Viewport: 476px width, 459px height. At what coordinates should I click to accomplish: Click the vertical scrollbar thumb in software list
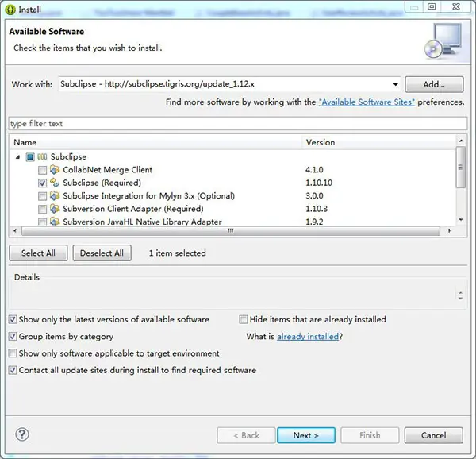click(461, 168)
